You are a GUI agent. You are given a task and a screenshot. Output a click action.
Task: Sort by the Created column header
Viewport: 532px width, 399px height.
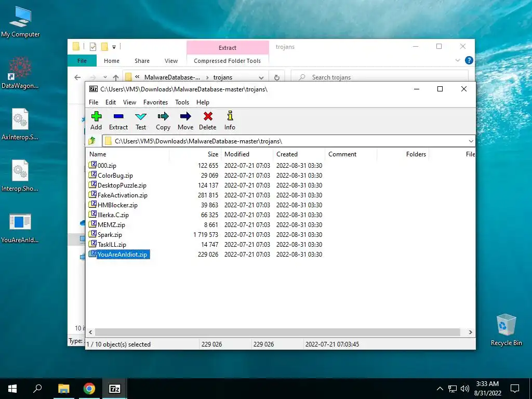[299, 154]
